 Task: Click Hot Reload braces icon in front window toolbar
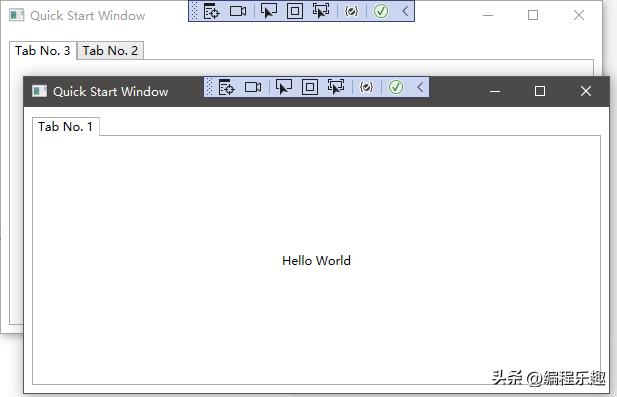[x=366, y=87]
